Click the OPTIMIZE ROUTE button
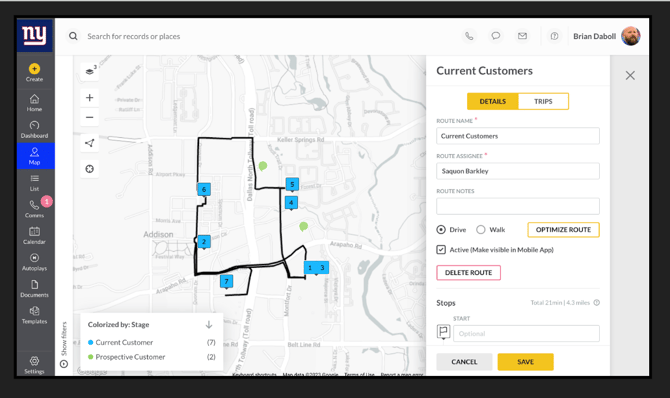The width and height of the screenshot is (670, 398). point(563,230)
